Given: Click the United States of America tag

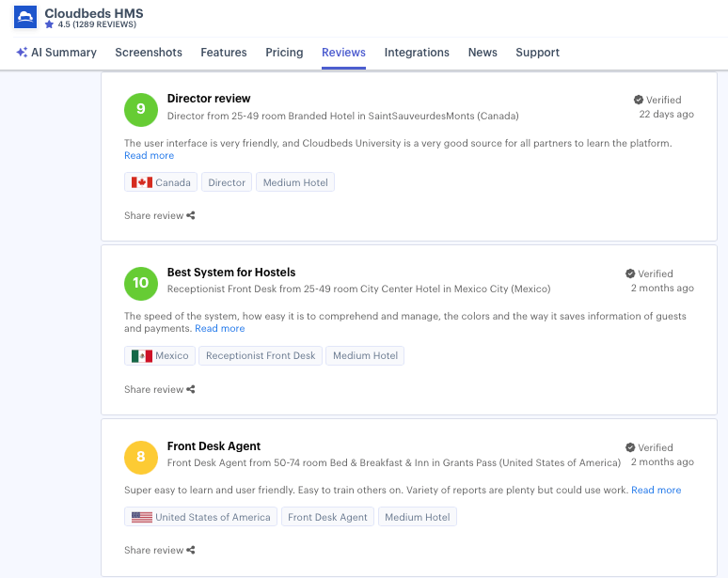Looking at the screenshot, I should tap(200, 517).
